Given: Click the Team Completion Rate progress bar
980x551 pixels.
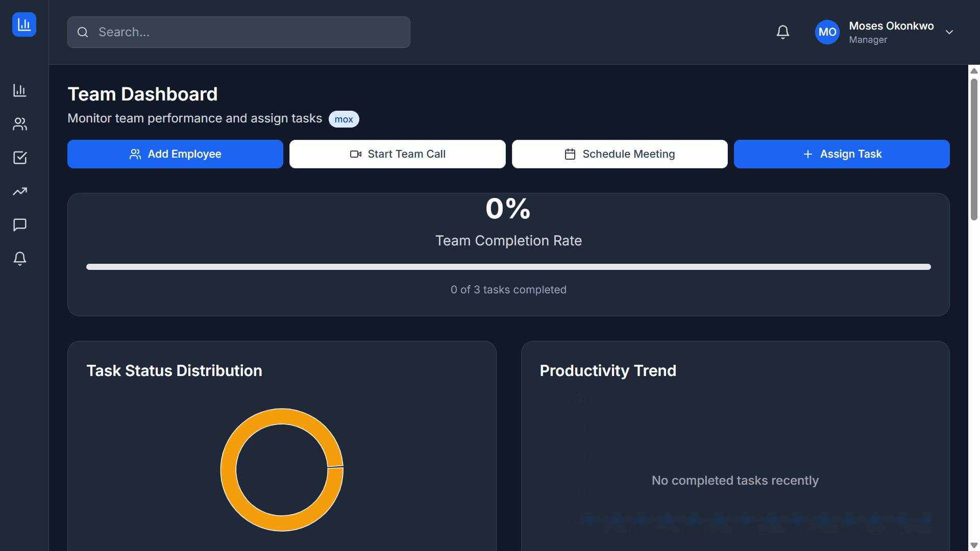Looking at the screenshot, I should (x=508, y=266).
